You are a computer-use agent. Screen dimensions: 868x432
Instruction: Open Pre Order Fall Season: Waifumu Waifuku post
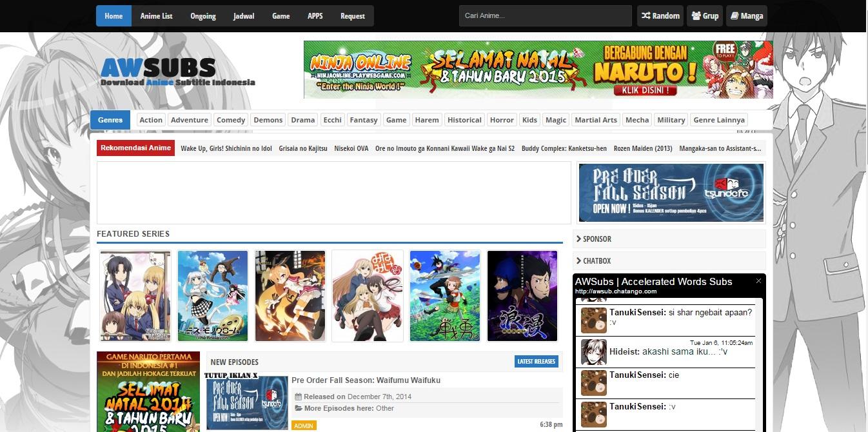[366, 380]
